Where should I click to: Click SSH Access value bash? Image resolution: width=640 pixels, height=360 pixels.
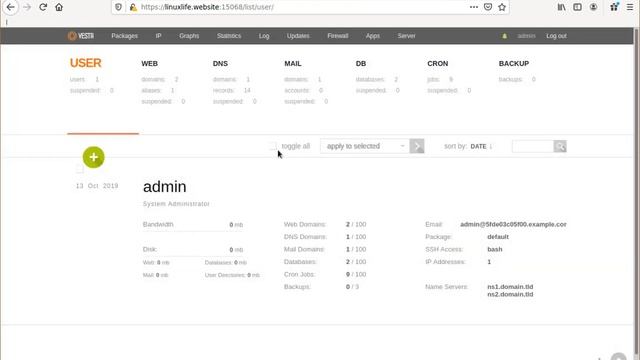[495, 249]
